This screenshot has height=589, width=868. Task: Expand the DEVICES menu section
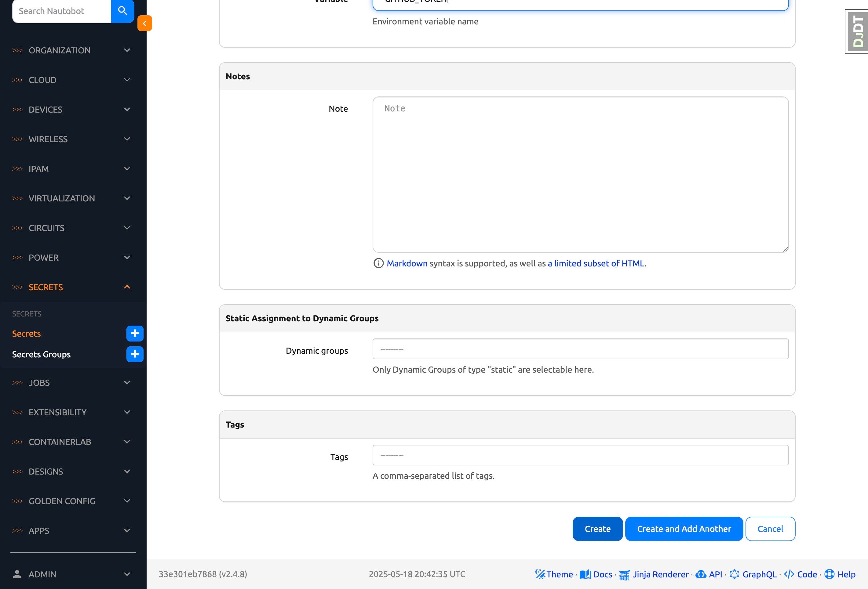pos(71,109)
